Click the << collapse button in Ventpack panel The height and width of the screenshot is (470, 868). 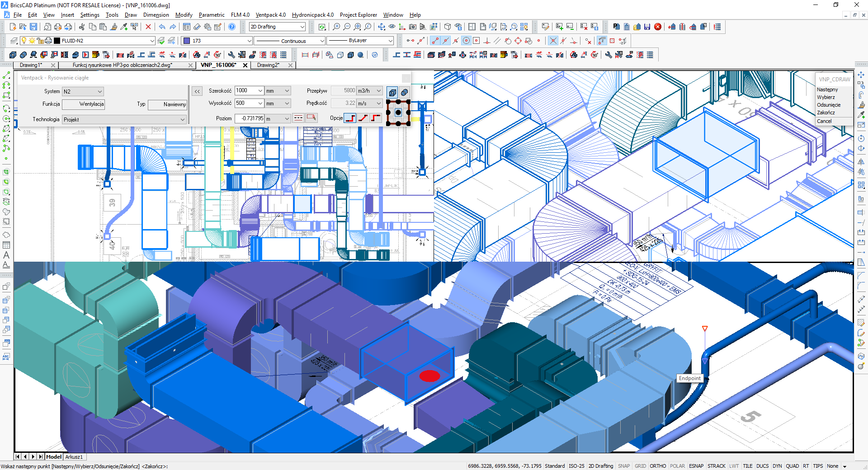[197, 92]
